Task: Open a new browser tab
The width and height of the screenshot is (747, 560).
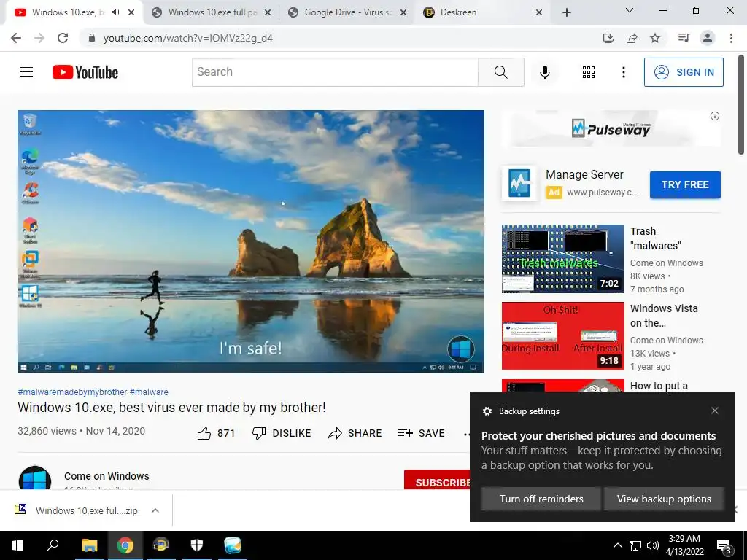Action: click(566, 12)
